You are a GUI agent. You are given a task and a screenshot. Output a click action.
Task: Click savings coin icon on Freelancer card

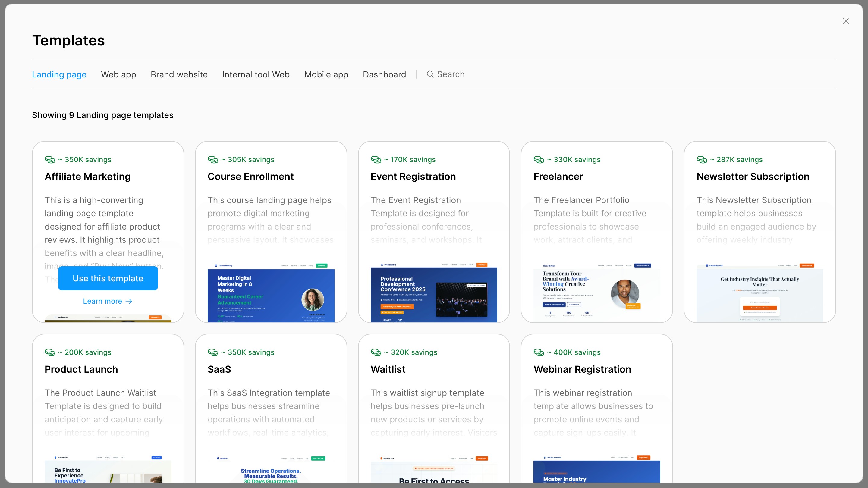pos(539,160)
